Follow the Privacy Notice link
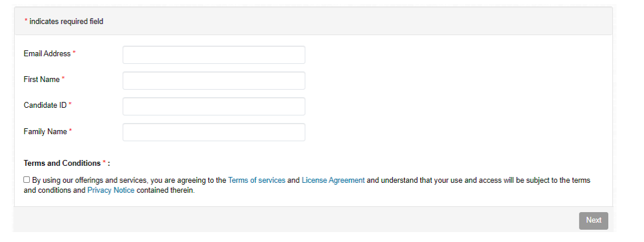The height and width of the screenshot is (242, 644). [x=111, y=190]
